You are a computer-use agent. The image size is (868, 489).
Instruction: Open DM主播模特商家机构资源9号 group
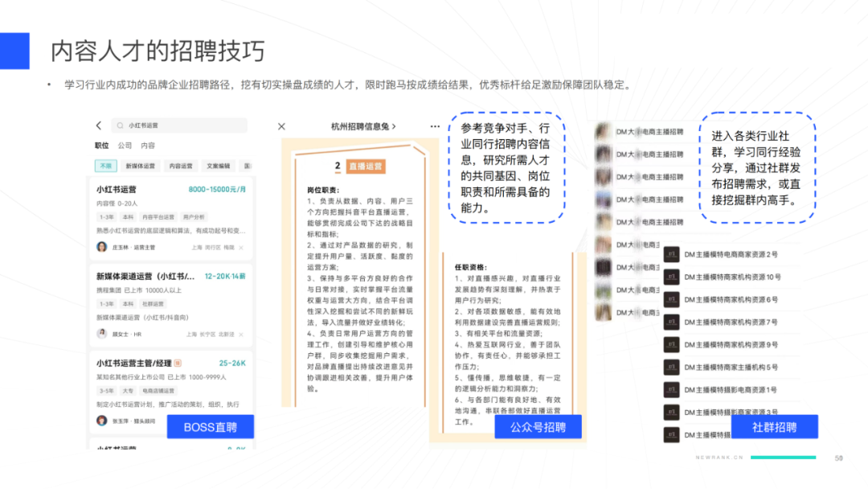coord(731,344)
